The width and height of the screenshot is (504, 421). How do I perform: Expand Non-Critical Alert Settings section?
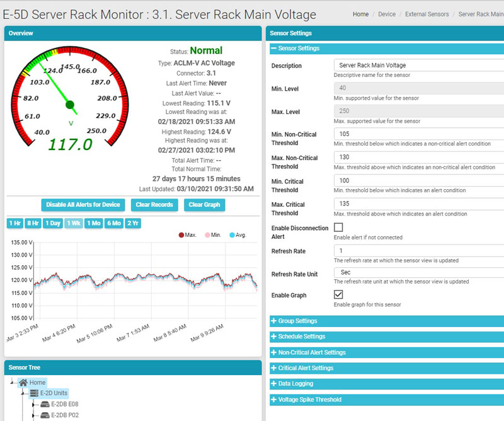(x=387, y=352)
